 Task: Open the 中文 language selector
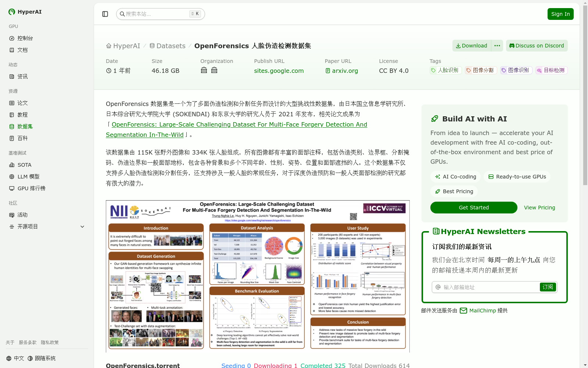[15, 358]
